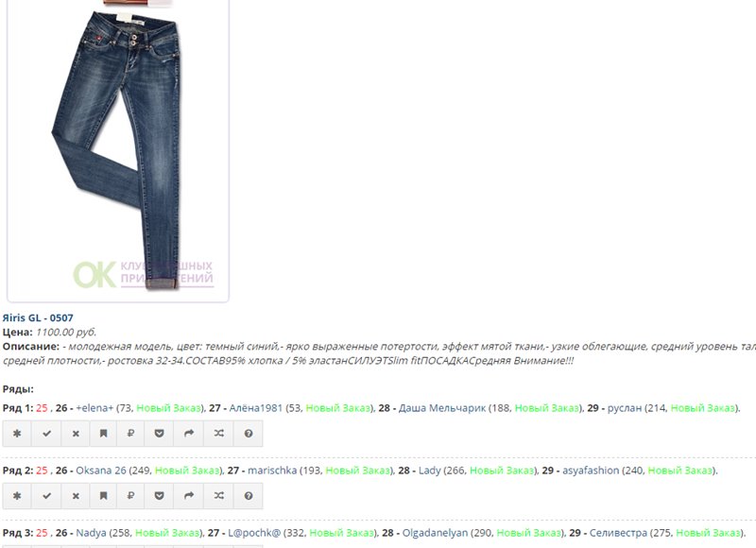Image resolution: width=756 pixels, height=548 pixels.
Task: Click the share arrow icon under Ряд 1
Action: (x=190, y=434)
